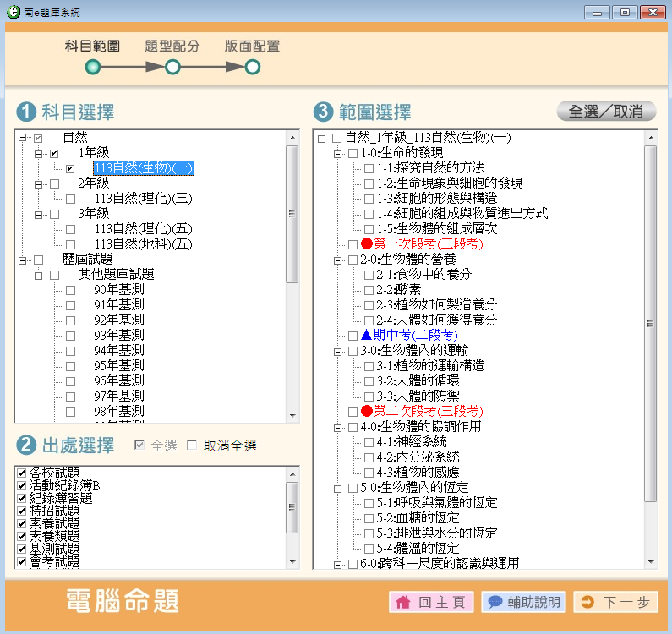Screen dimensions: 672x634
Task: Tick the 1-1:探究自然的方法 checkbox
Action: (369, 168)
